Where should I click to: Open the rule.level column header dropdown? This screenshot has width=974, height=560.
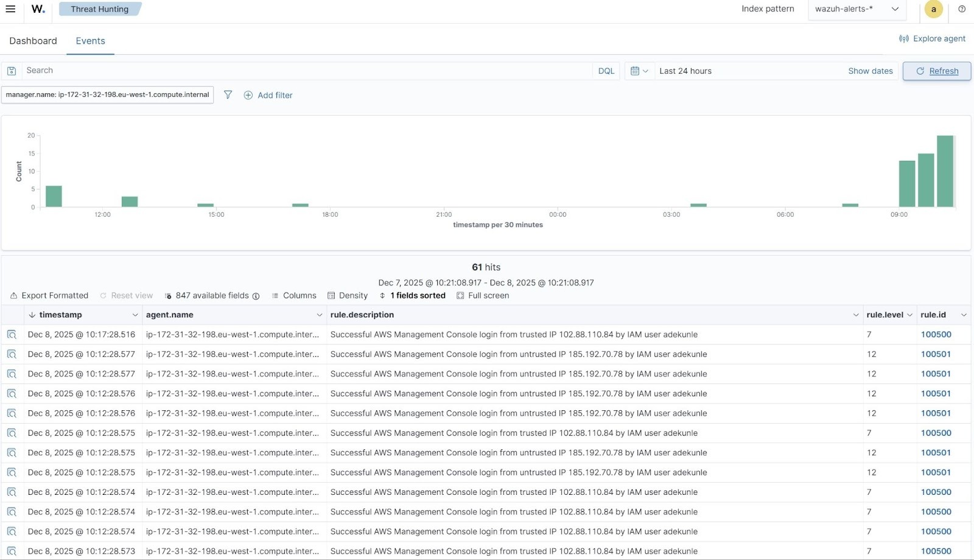pyautogui.click(x=909, y=315)
